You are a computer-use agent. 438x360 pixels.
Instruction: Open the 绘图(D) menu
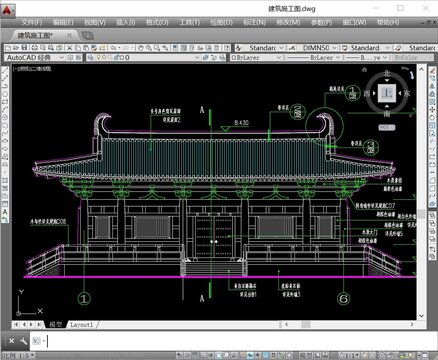coord(221,22)
